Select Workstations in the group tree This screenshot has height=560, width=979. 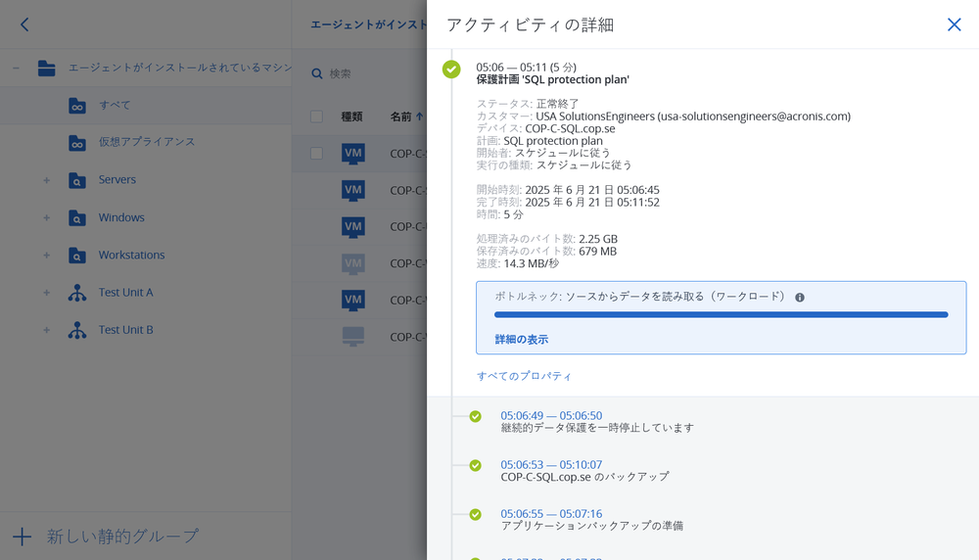tap(132, 255)
